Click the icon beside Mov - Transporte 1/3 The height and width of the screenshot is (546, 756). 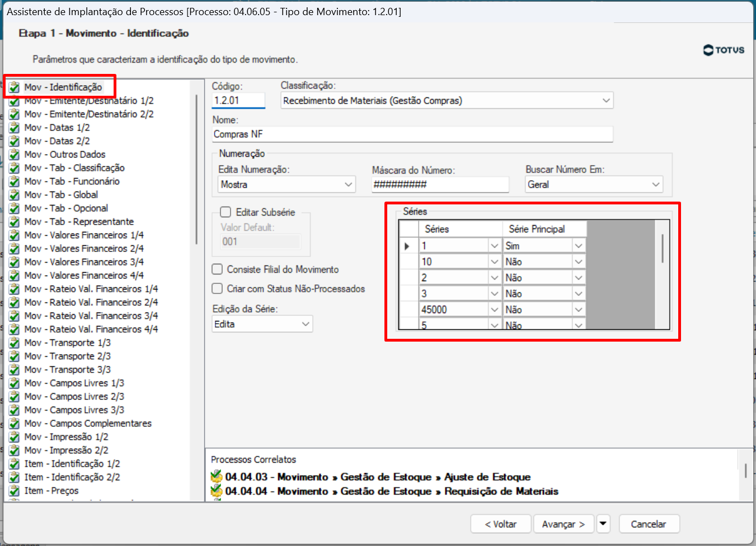pos(15,343)
